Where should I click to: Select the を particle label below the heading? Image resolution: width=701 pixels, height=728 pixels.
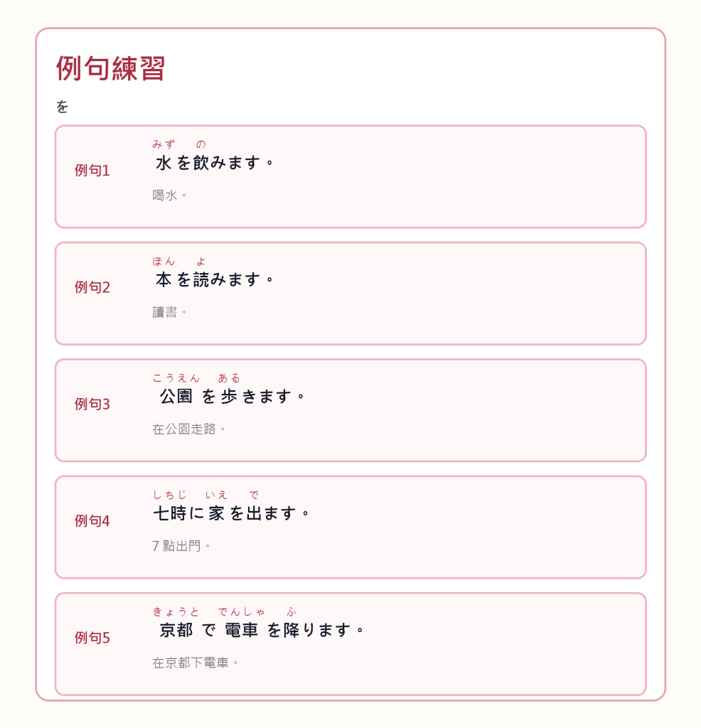tap(62, 107)
